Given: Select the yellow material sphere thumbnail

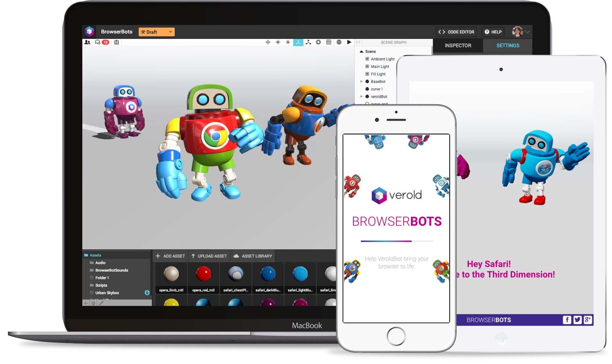Looking at the screenshot, I should click(x=171, y=303).
